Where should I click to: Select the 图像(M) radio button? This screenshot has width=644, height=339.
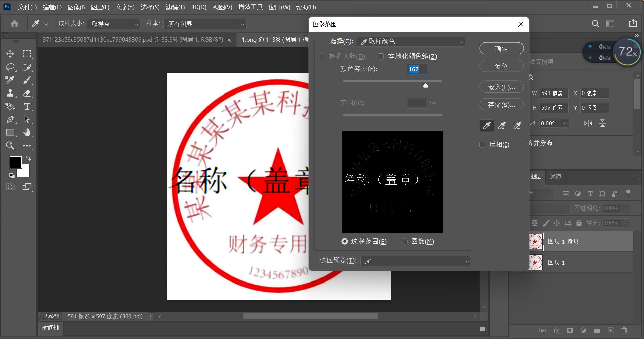[x=405, y=241]
